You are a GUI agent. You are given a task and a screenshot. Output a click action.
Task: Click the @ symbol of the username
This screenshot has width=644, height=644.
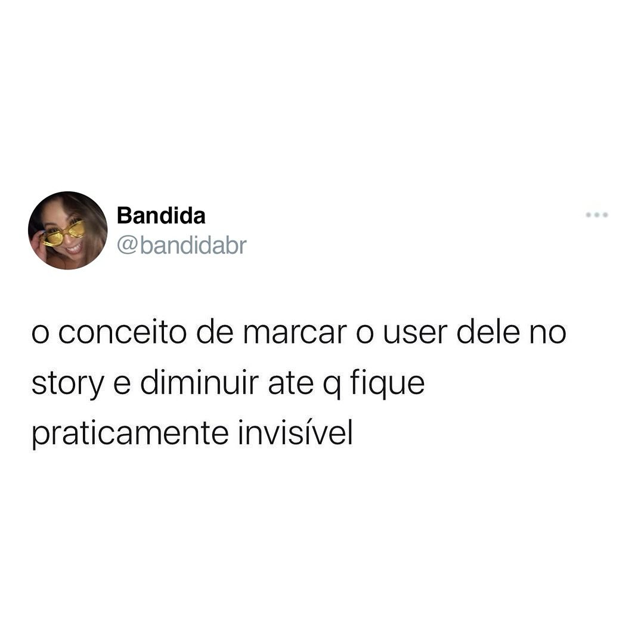point(128,246)
